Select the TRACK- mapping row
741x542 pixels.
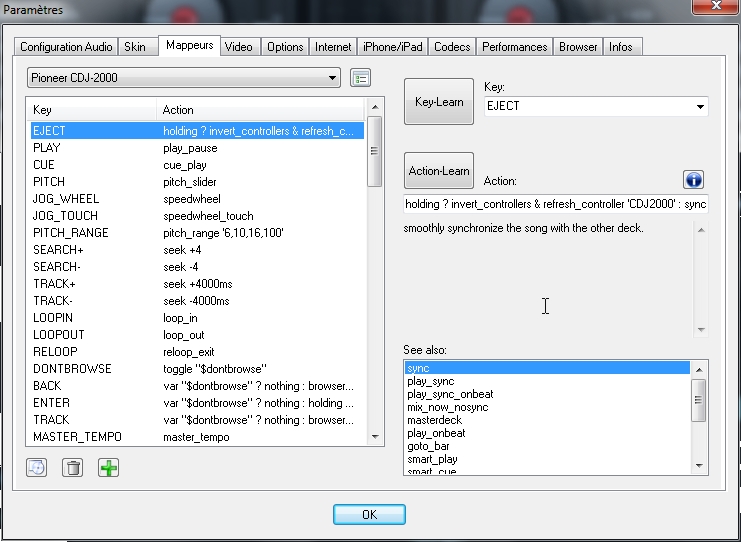tap(197, 301)
